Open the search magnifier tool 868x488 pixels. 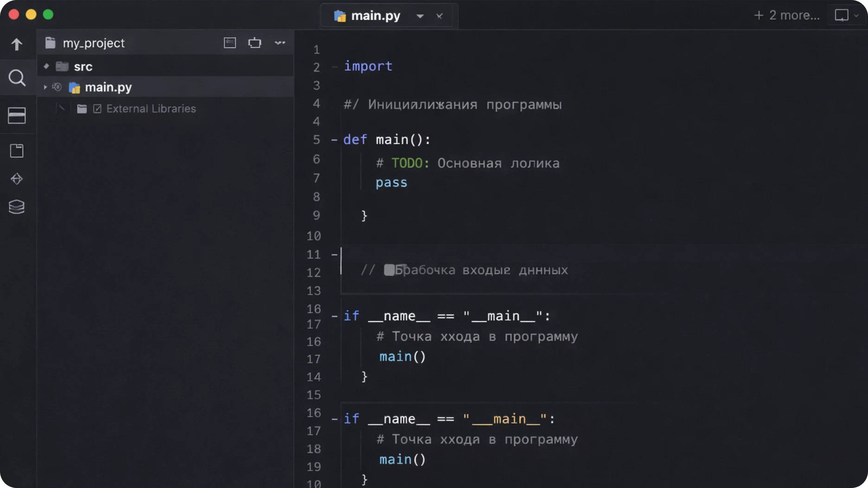[x=17, y=78]
